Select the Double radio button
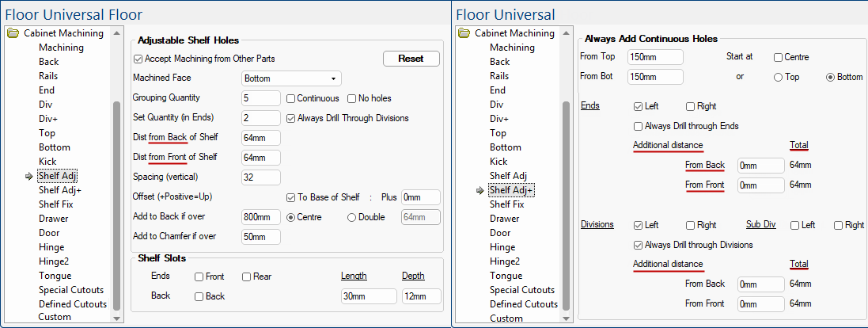Viewport: 868px width, 328px height. point(352,217)
